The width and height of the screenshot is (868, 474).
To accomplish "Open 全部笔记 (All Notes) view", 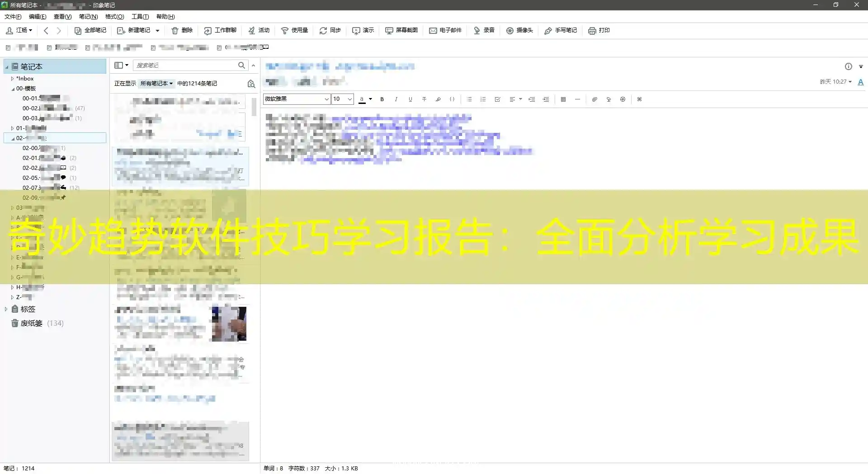I will [x=90, y=30].
